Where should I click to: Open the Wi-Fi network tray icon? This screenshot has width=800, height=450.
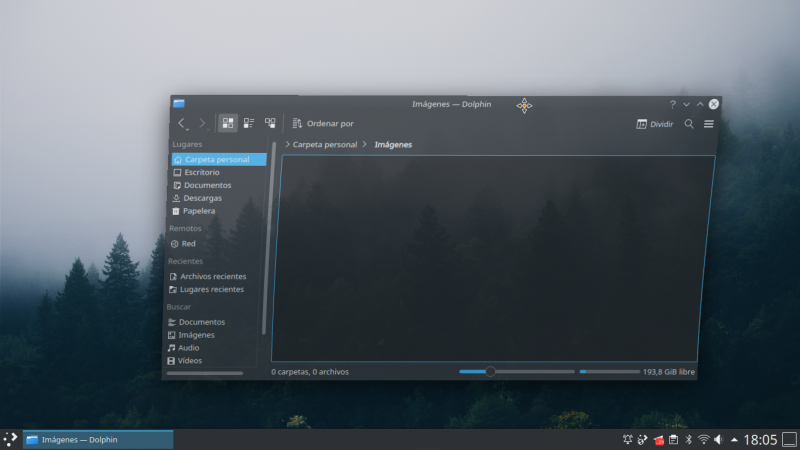703,440
